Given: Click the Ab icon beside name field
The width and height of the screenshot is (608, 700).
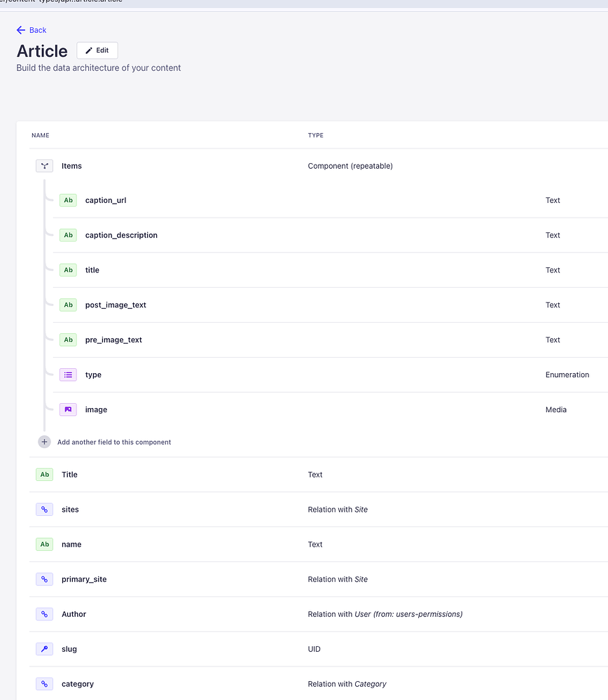Looking at the screenshot, I should pyautogui.click(x=44, y=544).
